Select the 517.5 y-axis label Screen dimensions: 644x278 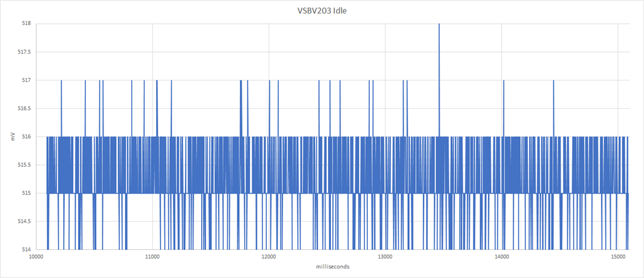(26, 52)
